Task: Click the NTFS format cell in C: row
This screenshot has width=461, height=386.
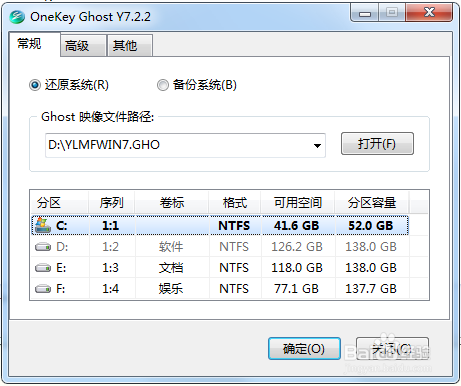Action: tap(234, 226)
